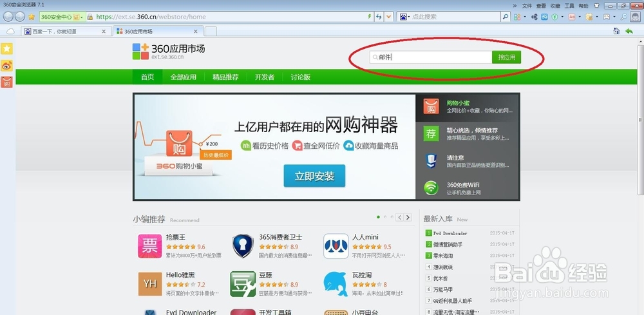Expand dropdown arrow beside notes icon
Screen dimensions: 644x315
point(597,17)
